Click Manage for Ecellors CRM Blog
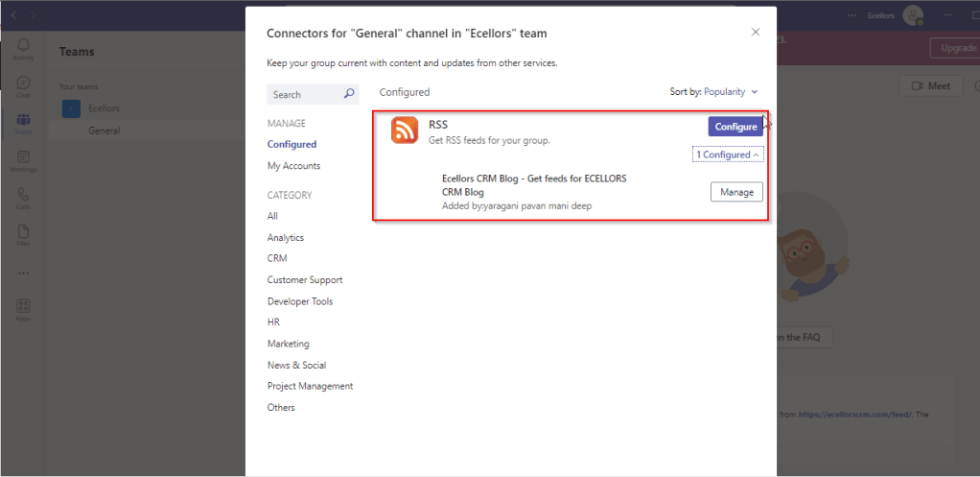Image resolution: width=980 pixels, height=477 pixels. click(736, 192)
